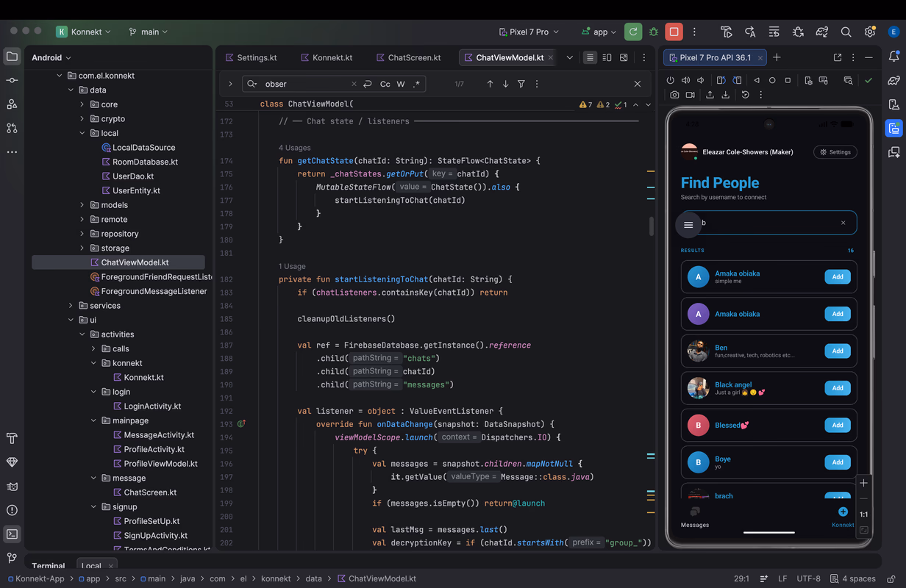
Task: Click Settings button in emulator app
Action: coord(835,152)
